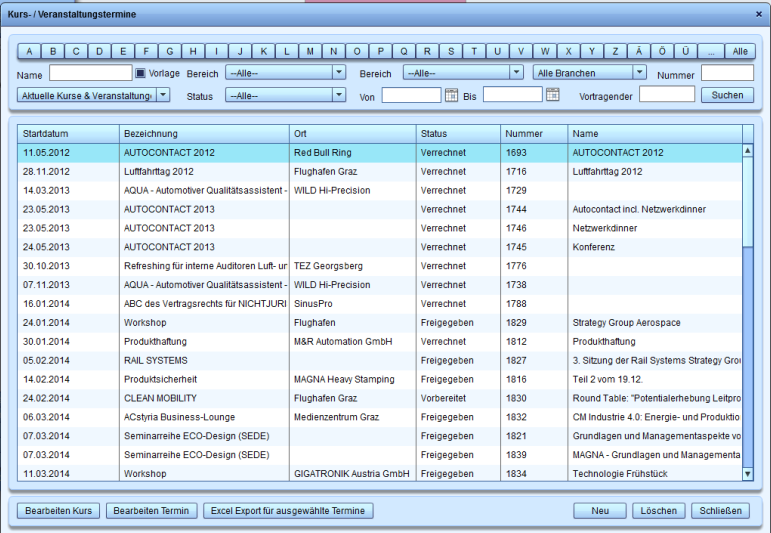Focus the Nummer input field
The image size is (771, 533).
tap(727, 73)
